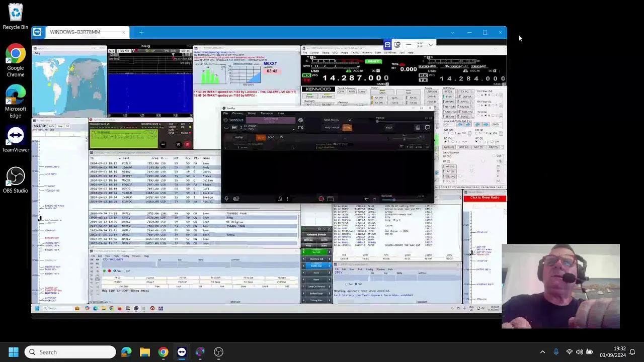This screenshot has width=644, height=362.
Task: Click the SonoBus microphone icon at bottom
Action: tap(226, 199)
